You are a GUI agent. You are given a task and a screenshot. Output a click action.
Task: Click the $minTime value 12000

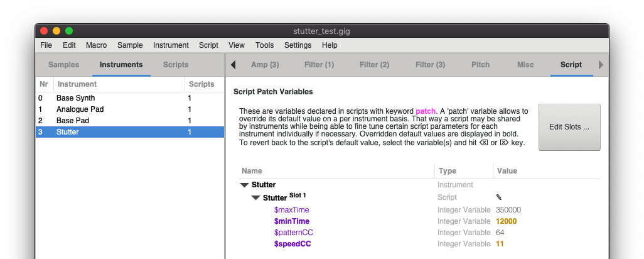506,221
